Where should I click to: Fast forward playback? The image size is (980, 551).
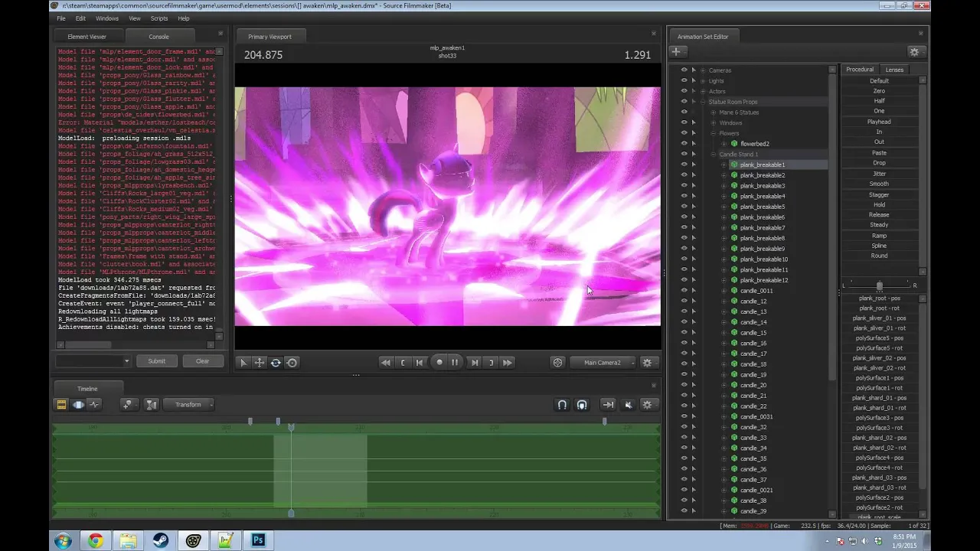[507, 363]
